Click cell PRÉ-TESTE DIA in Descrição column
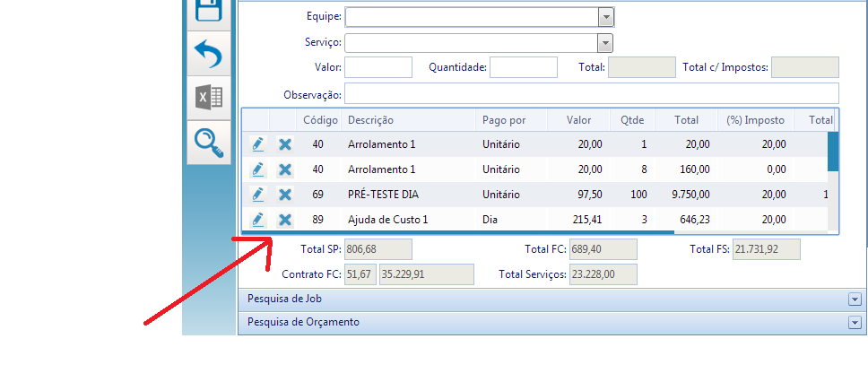 coord(383,195)
